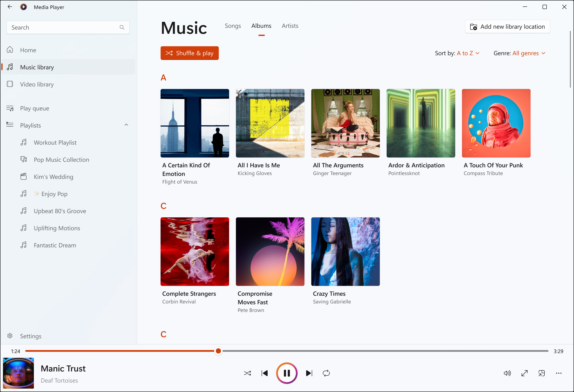This screenshot has height=392, width=574.
Task: Click the Flight of Venus artist text
Action: (180, 182)
